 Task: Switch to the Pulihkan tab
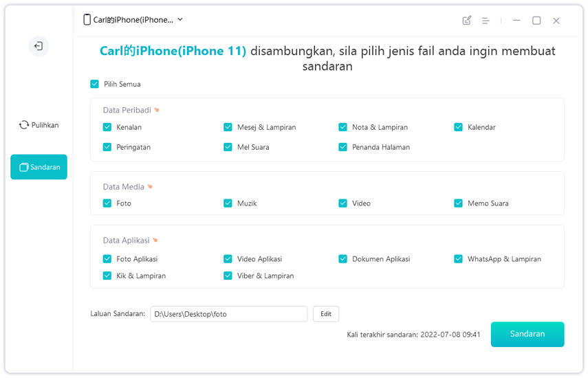point(39,125)
